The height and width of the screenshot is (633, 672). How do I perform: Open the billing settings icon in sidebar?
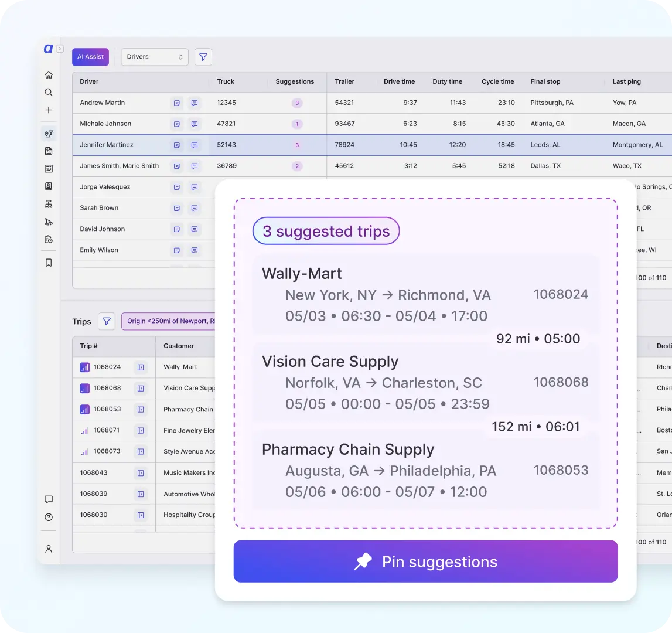[x=49, y=239]
